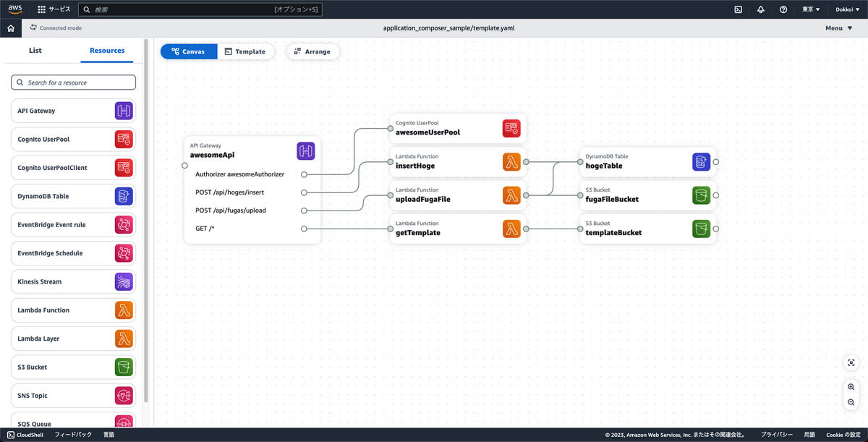Viewport: 868px width, 442px height.
Task: Click the Kinesis Stream palette icon
Action: coord(124,281)
